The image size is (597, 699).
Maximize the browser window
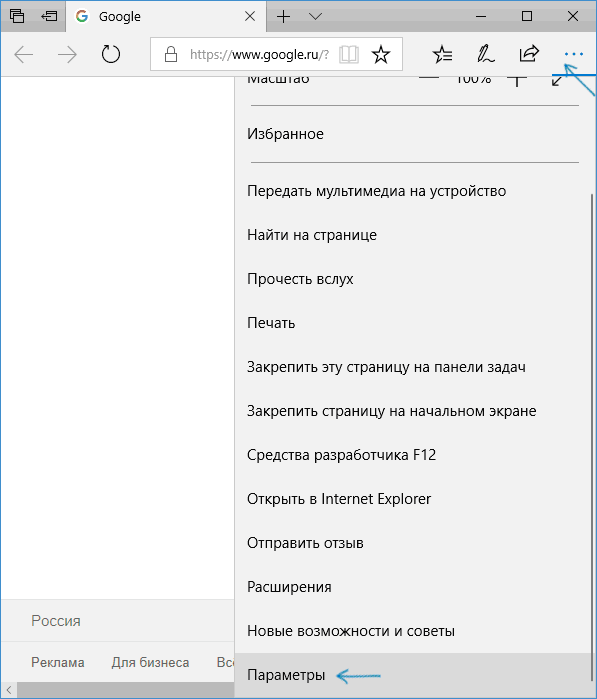pos(527,16)
